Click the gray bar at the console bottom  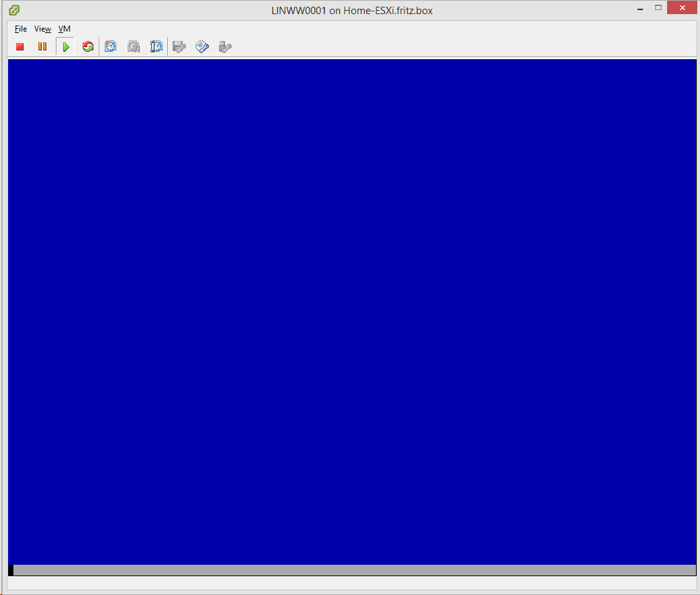pyautogui.click(x=355, y=570)
